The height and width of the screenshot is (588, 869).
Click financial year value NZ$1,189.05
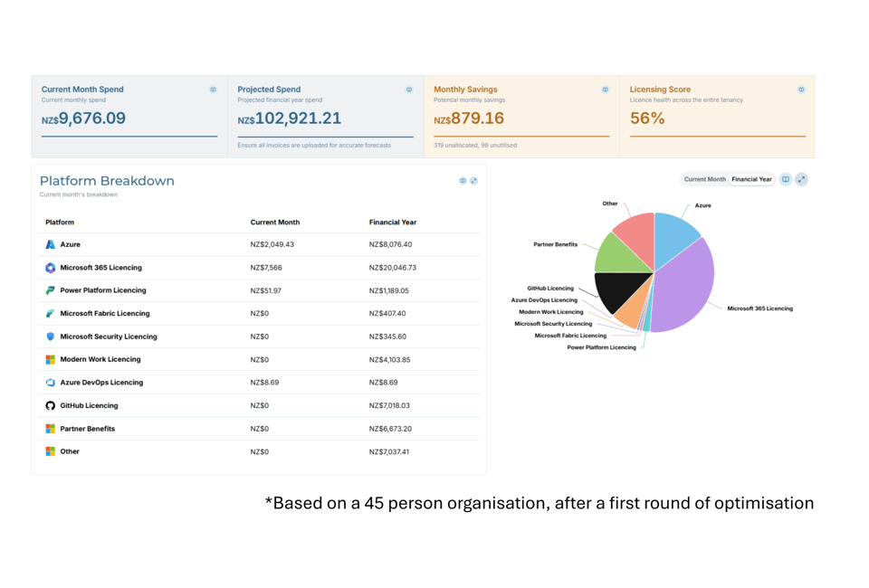click(389, 290)
